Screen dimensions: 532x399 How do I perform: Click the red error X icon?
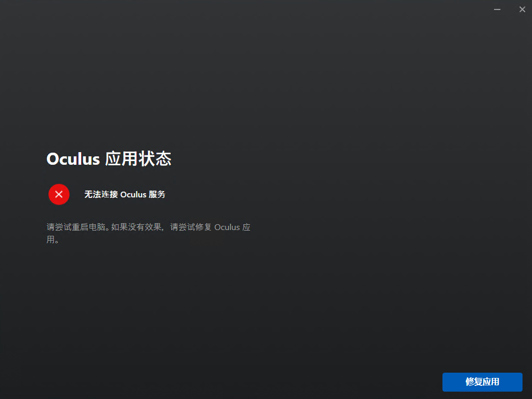(58, 194)
